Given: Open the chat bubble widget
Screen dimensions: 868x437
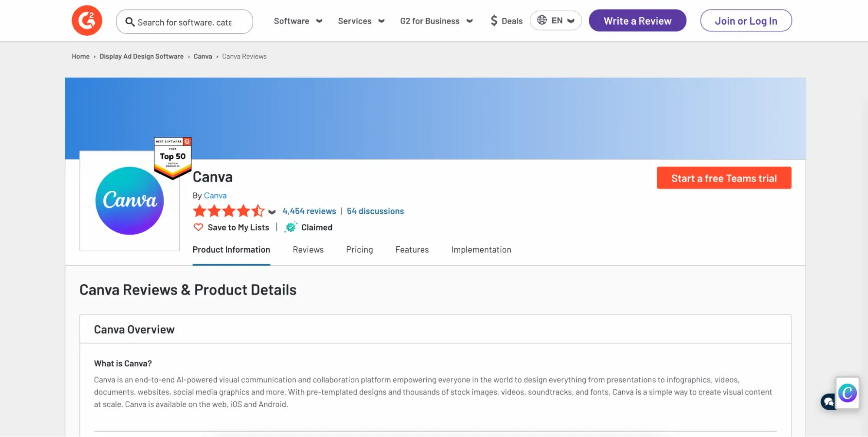Looking at the screenshot, I should pyautogui.click(x=828, y=402).
